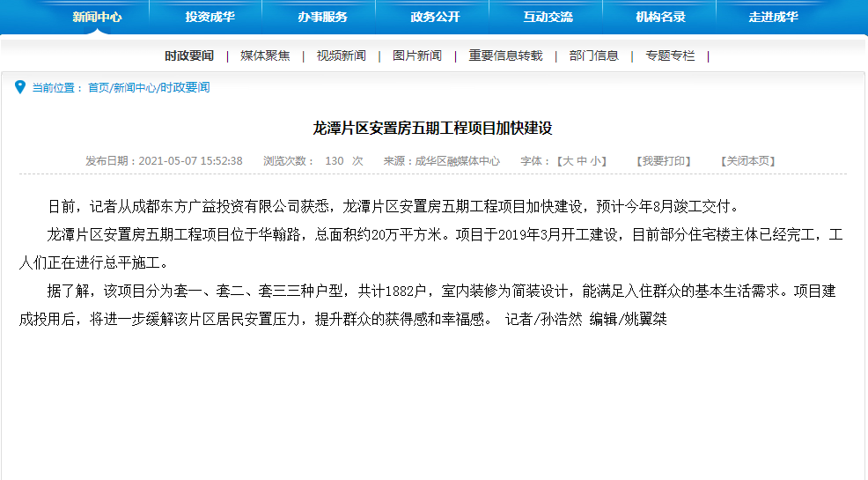Click the 关闭本页 close page link
The image size is (868, 480).
(747, 161)
